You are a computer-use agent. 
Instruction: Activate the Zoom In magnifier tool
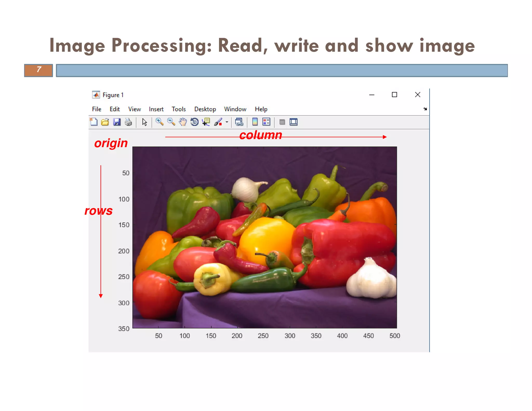[159, 122]
